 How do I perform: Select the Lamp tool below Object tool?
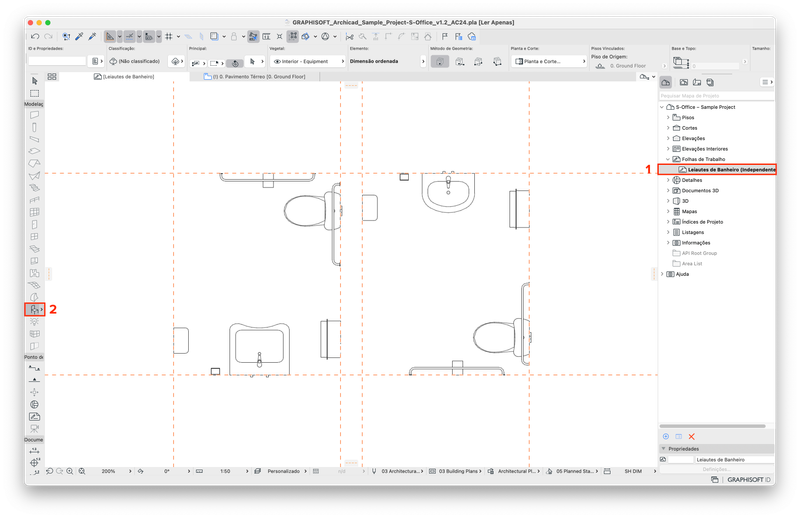click(x=34, y=322)
